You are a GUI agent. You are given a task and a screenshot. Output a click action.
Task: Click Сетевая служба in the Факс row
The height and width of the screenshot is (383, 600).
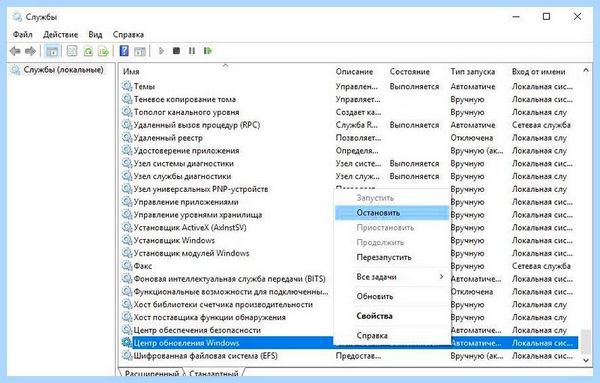[541, 266]
